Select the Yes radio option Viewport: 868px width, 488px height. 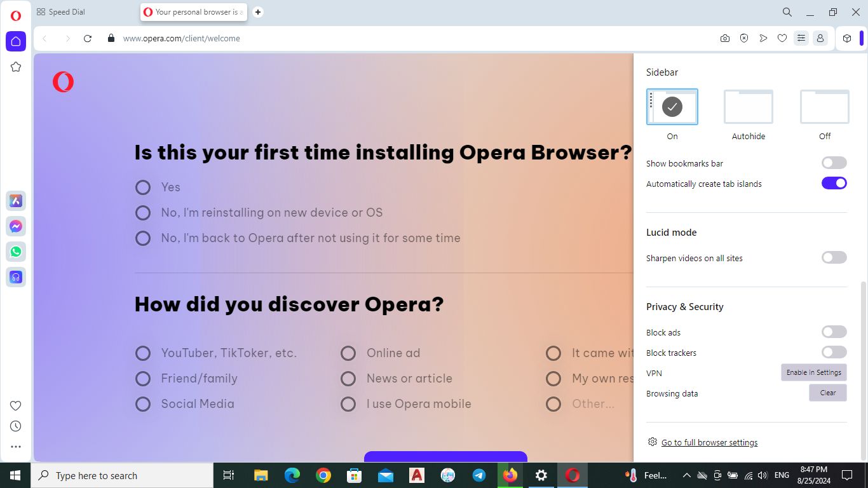[143, 187]
